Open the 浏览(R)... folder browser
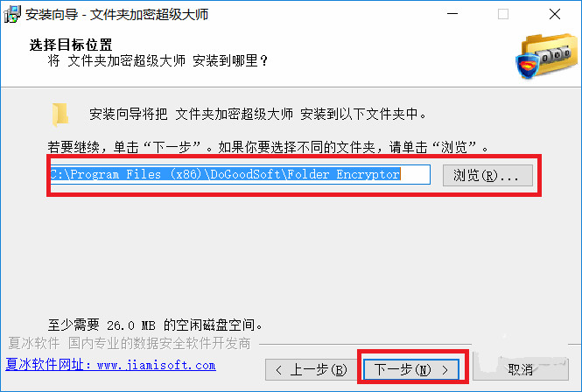This screenshot has height=392, width=582. 487,175
